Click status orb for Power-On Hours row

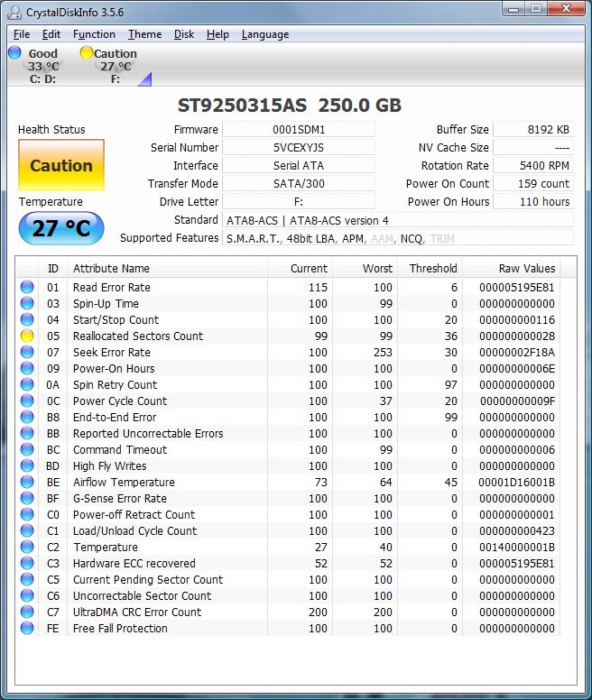click(27, 368)
